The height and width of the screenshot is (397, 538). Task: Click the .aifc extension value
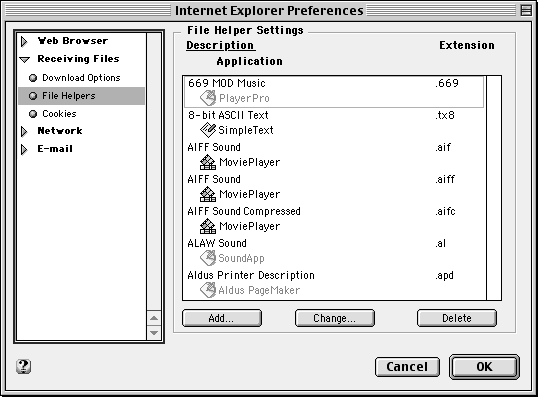[445, 211]
